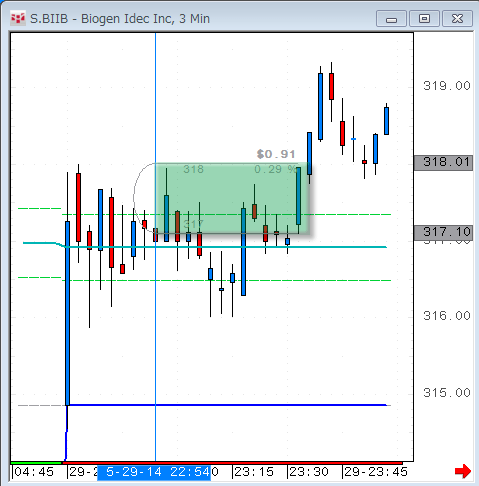
Task: Click the 0.29 % measurement label
Action: tap(276, 169)
